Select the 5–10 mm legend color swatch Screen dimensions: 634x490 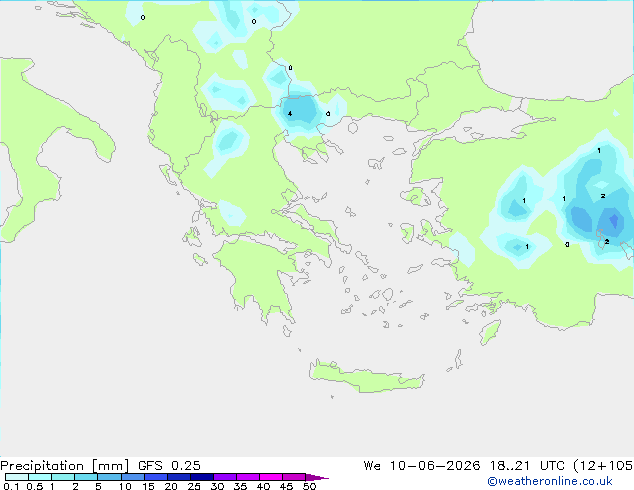pyautogui.click(x=109, y=477)
